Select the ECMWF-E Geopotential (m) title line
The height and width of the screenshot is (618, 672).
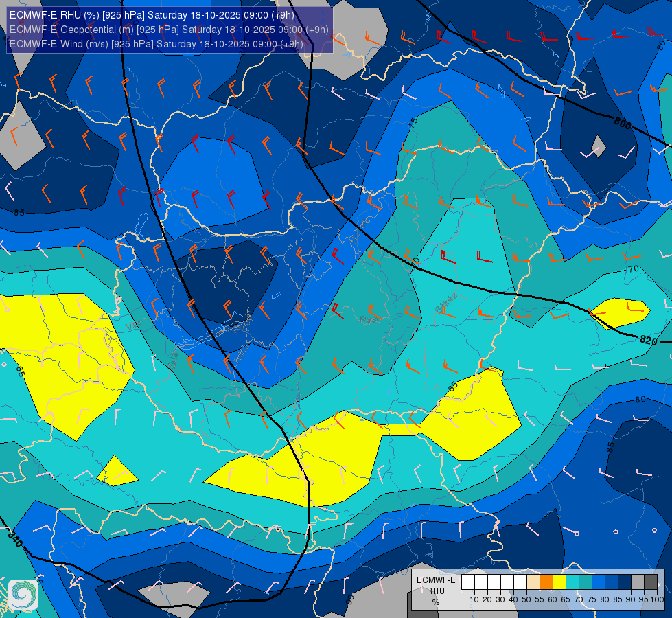(169, 30)
